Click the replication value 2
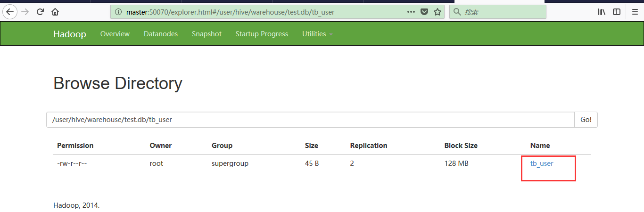Viewport: 644px width, 212px height. coord(352,163)
